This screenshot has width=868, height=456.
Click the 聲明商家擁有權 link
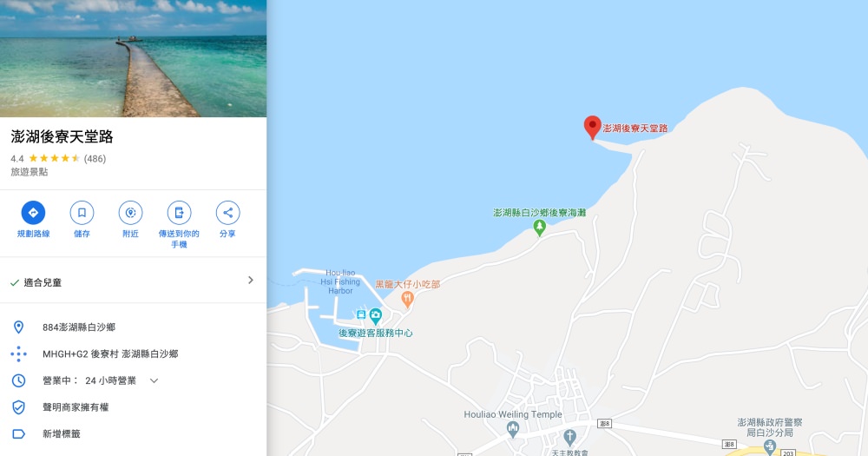tap(76, 407)
